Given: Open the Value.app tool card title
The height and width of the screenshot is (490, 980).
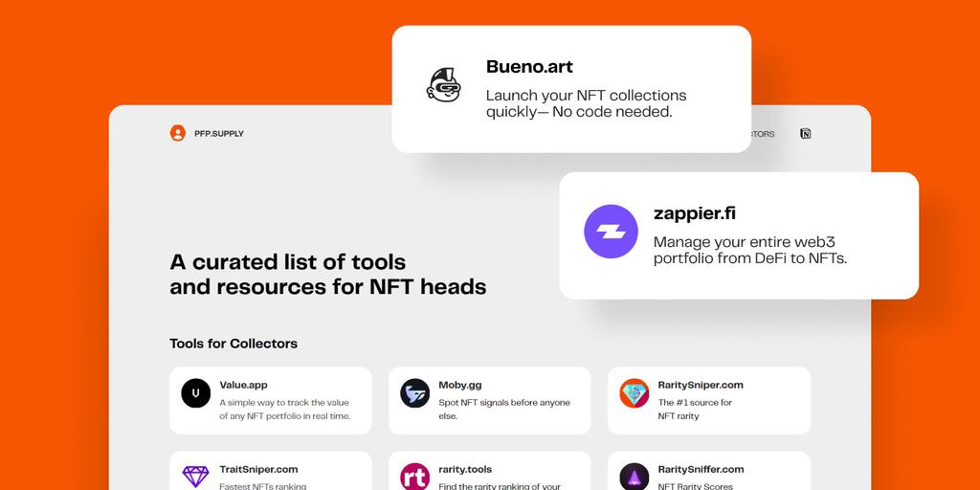Looking at the screenshot, I should [x=243, y=385].
